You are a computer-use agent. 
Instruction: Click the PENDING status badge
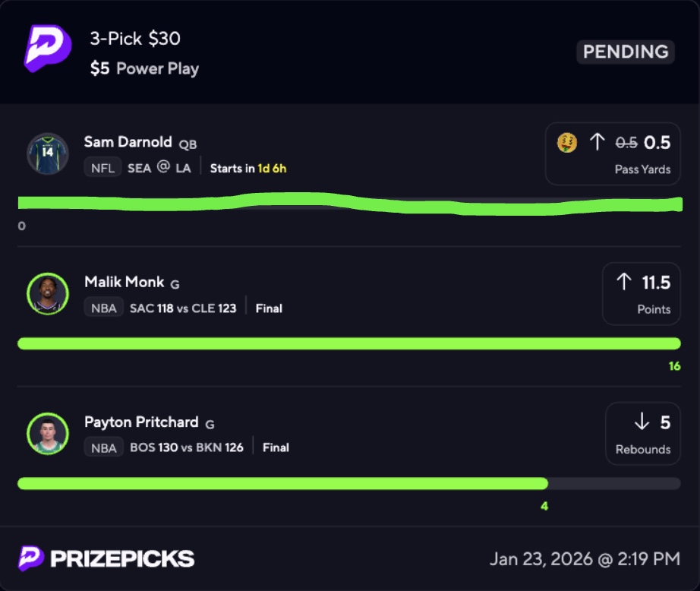[x=626, y=52]
